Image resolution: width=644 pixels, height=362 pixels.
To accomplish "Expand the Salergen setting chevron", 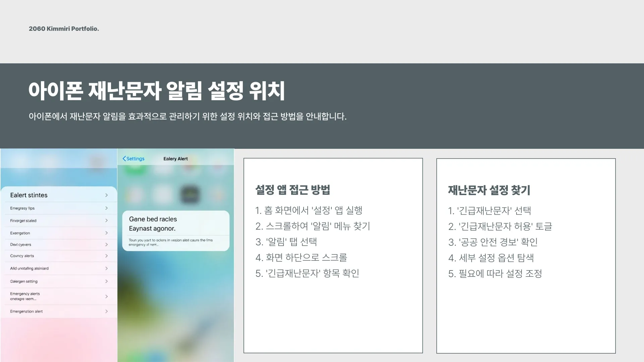I will 106,281.
